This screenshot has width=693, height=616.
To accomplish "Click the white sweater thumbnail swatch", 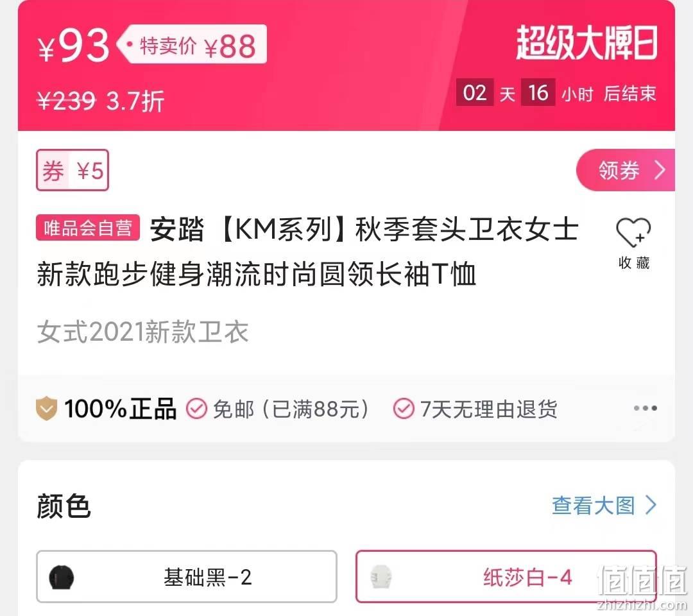I will (x=381, y=577).
